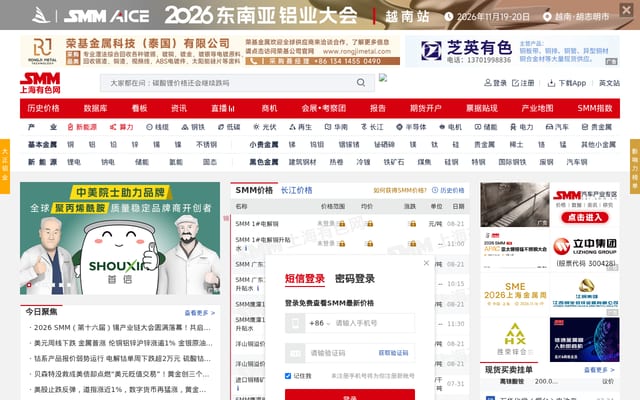The height and width of the screenshot is (400, 640).
Task: Open 芝英有色 banner advertisement
Action: click(x=512, y=51)
